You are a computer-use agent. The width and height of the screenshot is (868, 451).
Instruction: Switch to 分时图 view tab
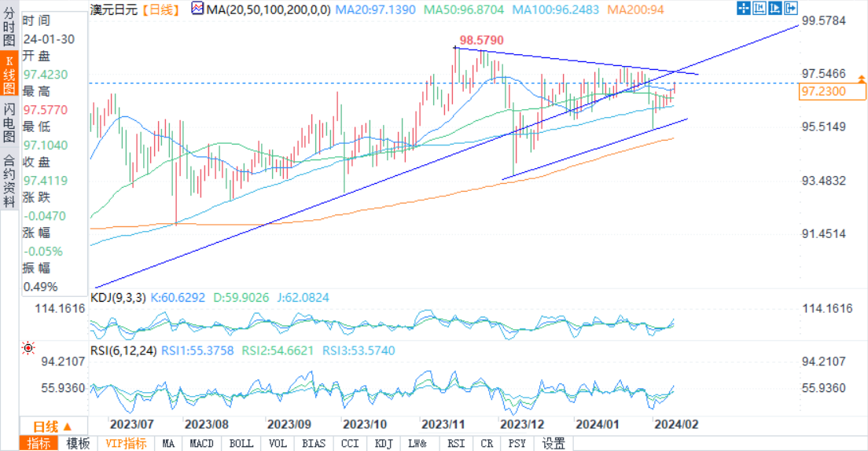(9, 29)
